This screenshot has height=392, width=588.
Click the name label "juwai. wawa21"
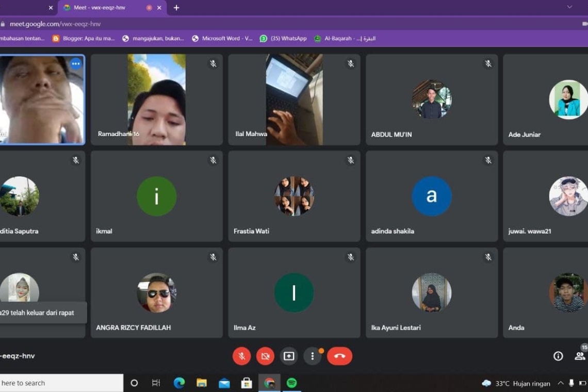(x=530, y=231)
